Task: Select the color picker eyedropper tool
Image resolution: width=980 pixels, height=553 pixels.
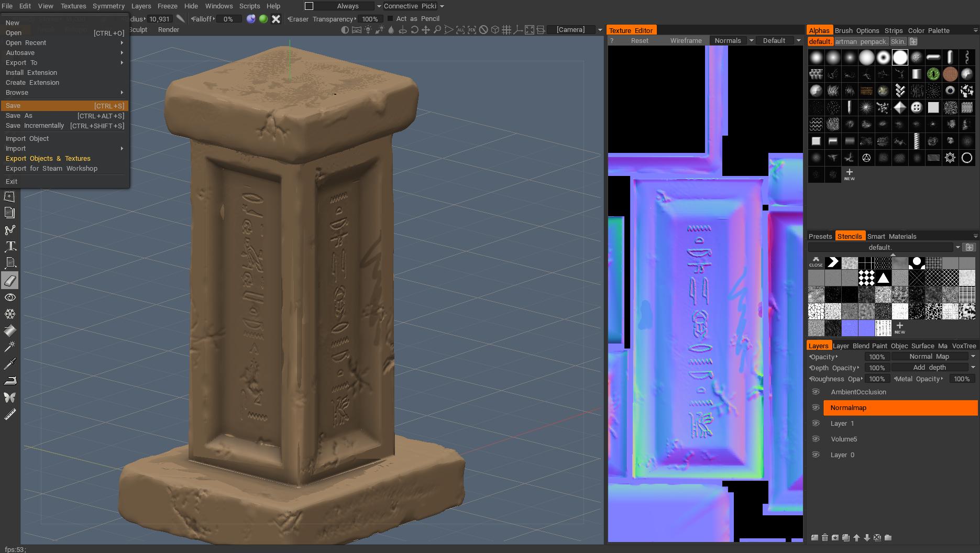Action: click(x=10, y=363)
